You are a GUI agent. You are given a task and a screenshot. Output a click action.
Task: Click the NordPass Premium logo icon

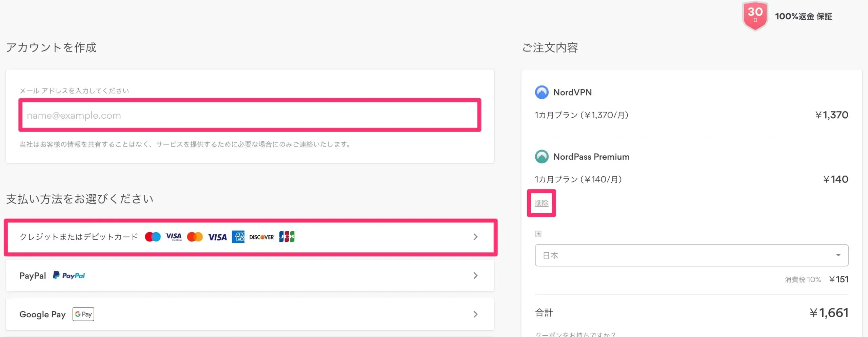click(x=541, y=157)
